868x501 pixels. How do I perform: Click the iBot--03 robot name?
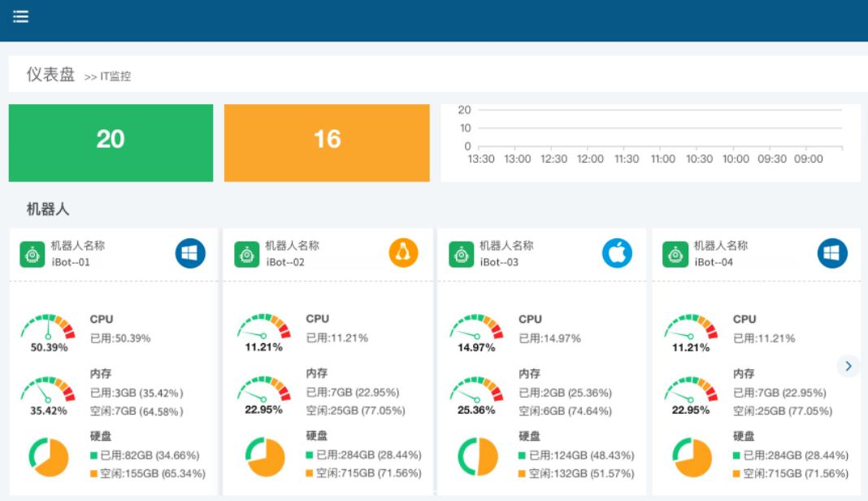[499, 262]
